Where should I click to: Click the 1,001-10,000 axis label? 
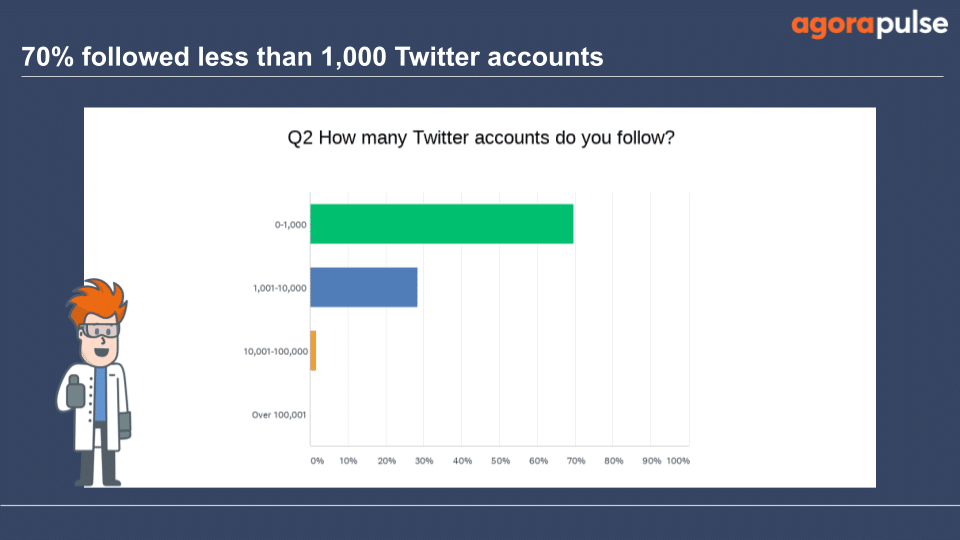[x=279, y=288]
